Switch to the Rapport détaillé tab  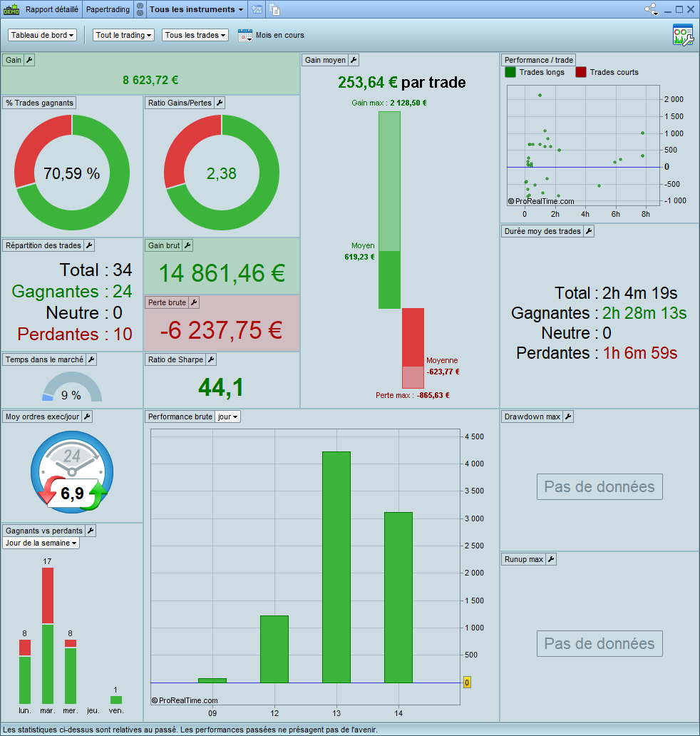click(x=51, y=9)
